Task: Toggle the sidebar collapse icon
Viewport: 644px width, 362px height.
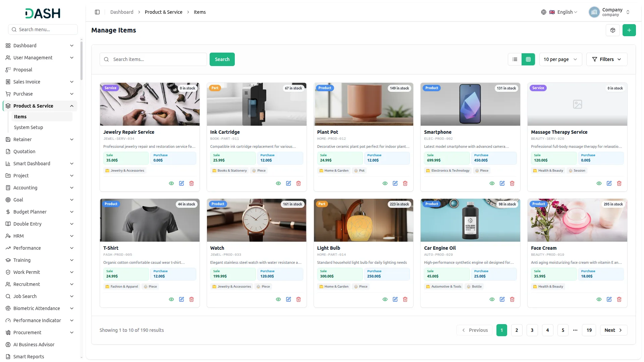Action: pos(97,12)
